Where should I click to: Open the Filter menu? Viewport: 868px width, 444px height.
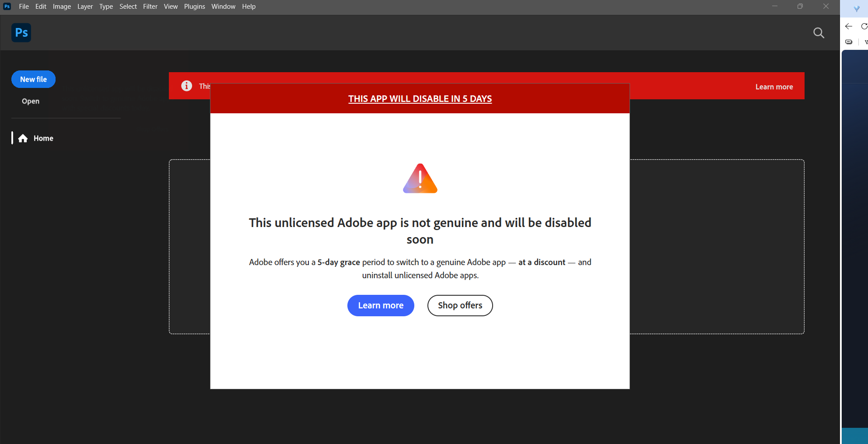pos(150,7)
